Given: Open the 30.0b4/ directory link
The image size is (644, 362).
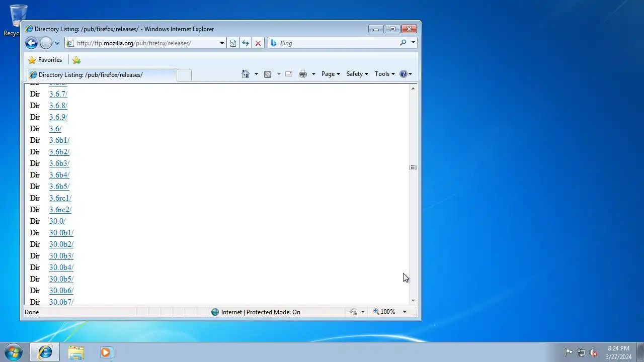Looking at the screenshot, I should click(61, 267).
